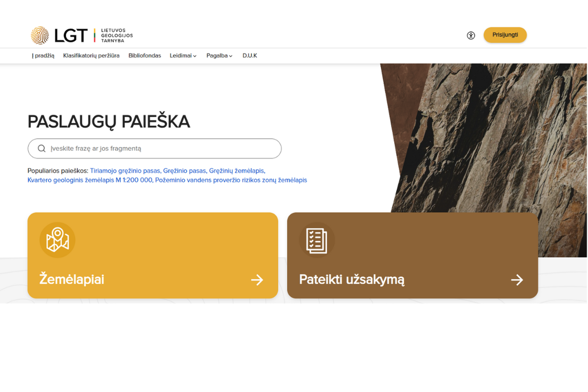The width and height of the screenshot is (588, 392).
Task: Click the search field for services
Action: coord(154,148)
